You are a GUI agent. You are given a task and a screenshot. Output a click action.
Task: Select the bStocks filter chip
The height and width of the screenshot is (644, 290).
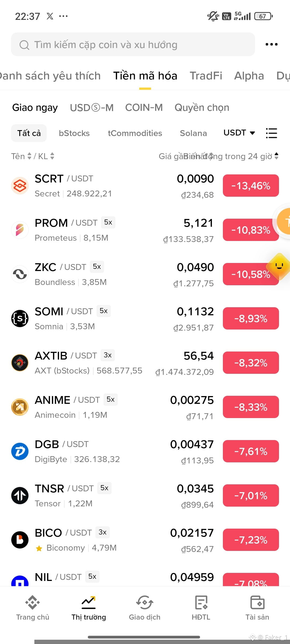74,133
